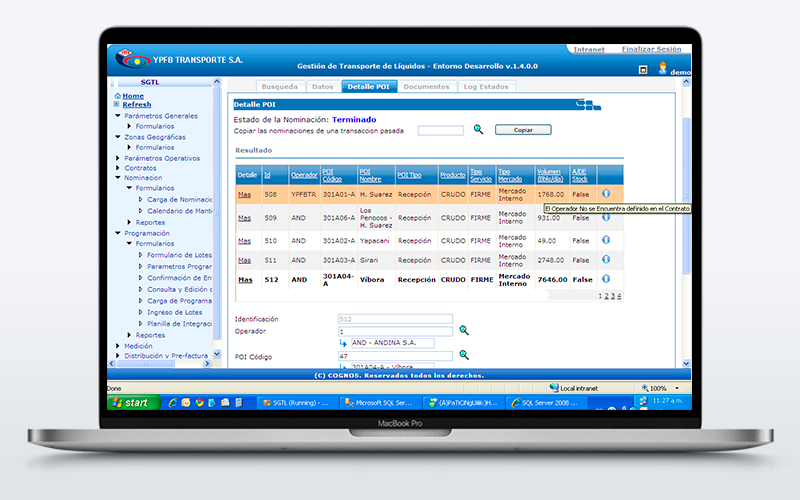Collapse the Programación tree node

point(118,233)
